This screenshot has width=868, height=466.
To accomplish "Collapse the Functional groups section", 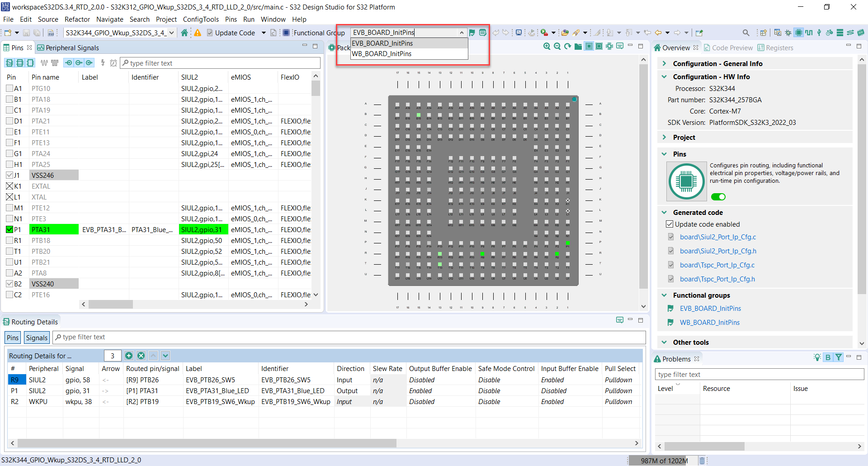I will click(664, 295).
